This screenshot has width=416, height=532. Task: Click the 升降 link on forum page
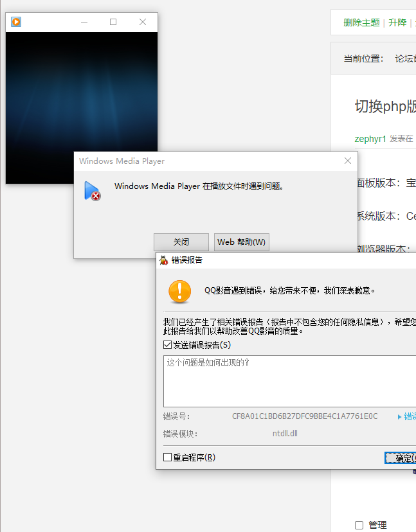click(x=397, y=22)
